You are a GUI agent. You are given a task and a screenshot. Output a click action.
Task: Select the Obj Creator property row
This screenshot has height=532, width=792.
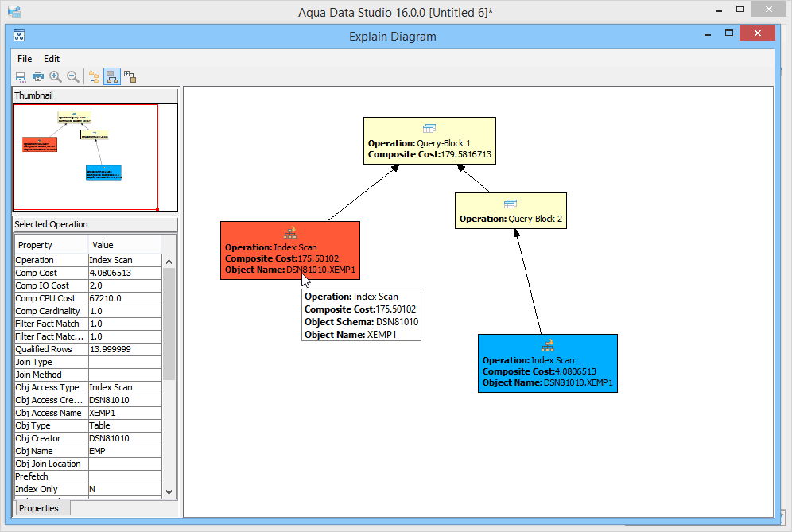pos(88,438)
